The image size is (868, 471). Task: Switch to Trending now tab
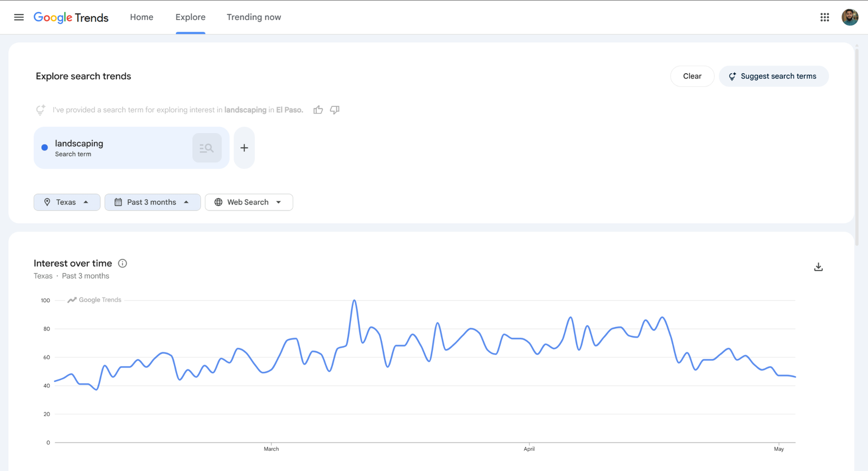coord(254,17)
